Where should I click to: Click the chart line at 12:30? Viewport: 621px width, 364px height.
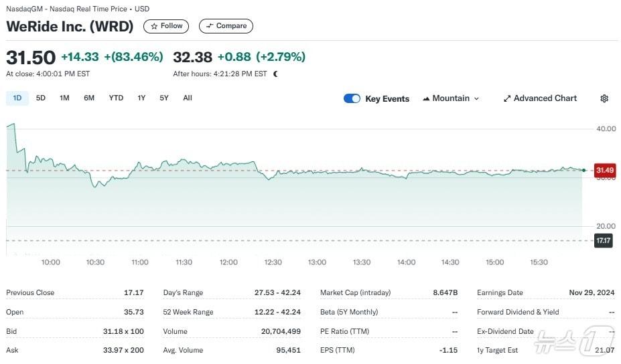pyautogui.click(x=273, y=175)
